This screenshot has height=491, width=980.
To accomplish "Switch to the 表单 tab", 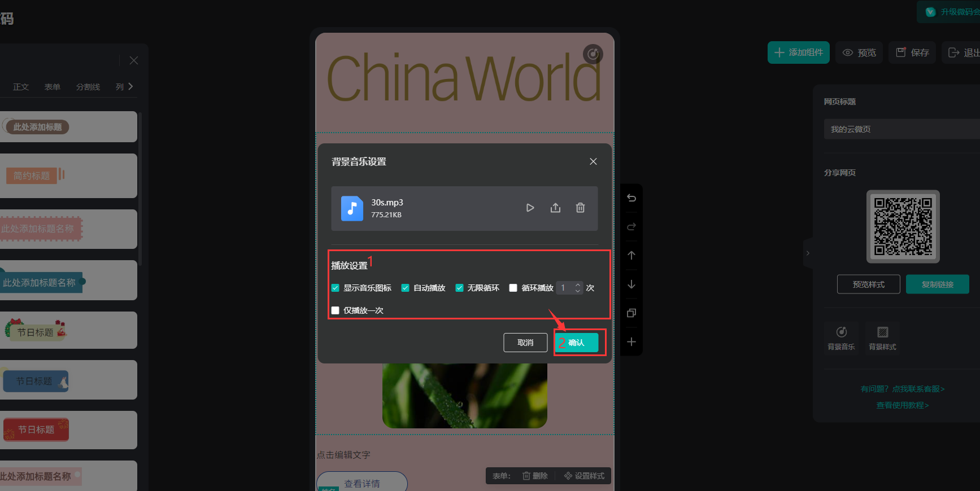I will [x=53, y=87].
